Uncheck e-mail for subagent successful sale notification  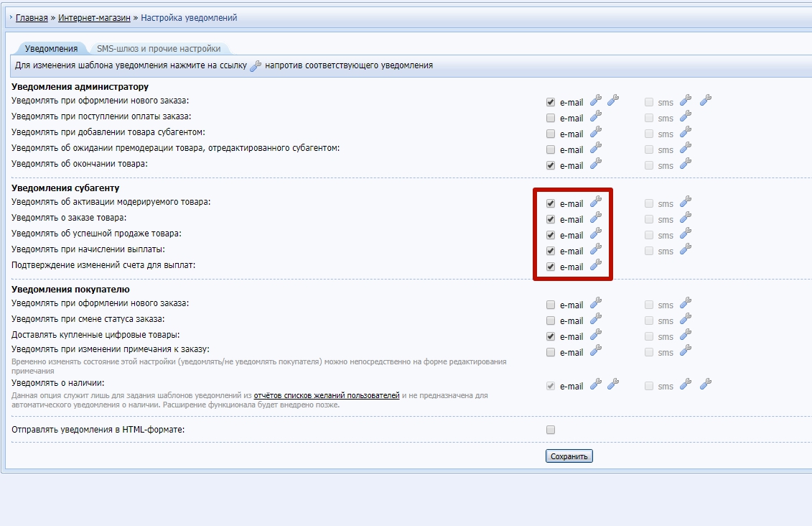click(551, 235)
